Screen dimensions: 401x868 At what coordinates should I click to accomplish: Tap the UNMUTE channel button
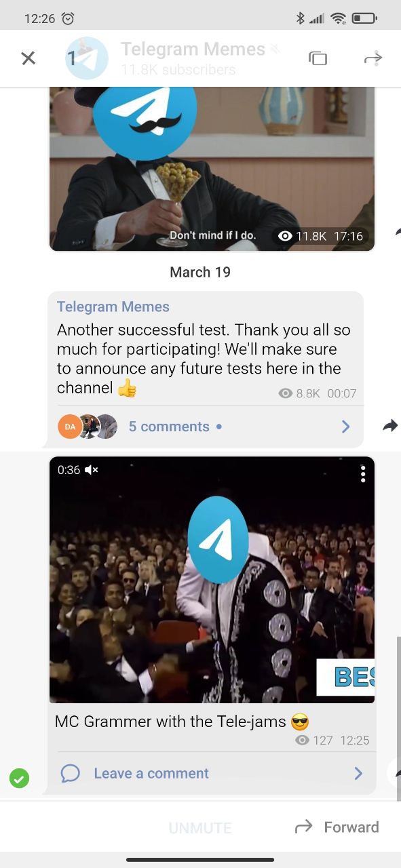(200, 828)
